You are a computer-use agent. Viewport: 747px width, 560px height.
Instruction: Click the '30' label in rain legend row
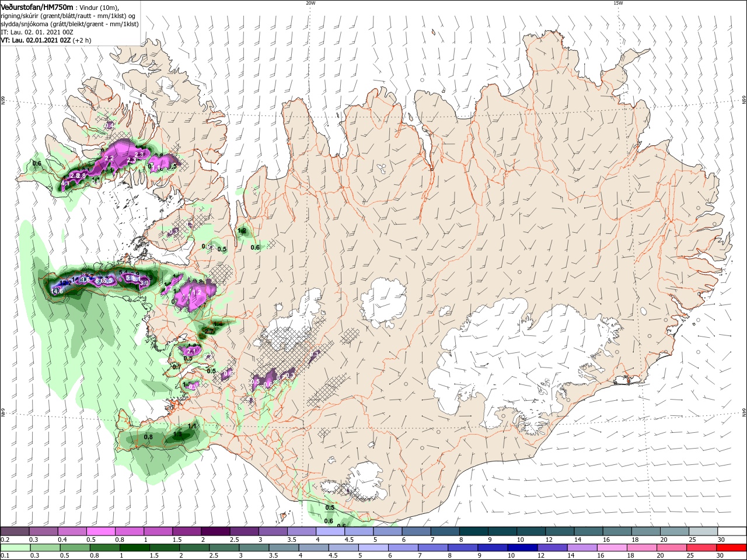pos(721,556)
